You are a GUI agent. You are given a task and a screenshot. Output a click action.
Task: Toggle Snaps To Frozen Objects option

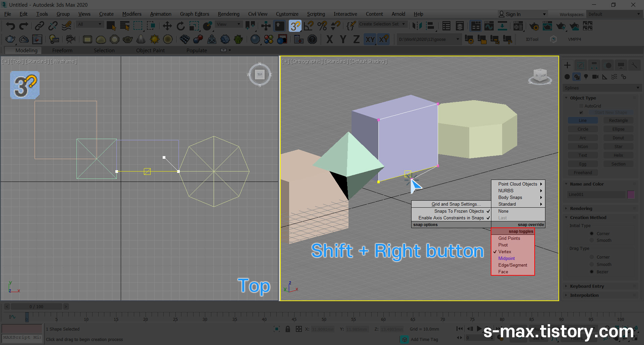click(451, 211)
